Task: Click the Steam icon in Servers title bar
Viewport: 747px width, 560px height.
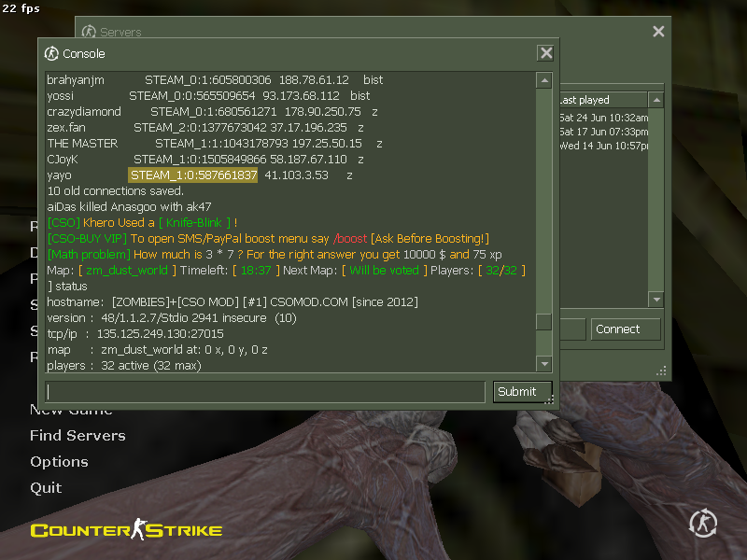Action: pos(90,33)
